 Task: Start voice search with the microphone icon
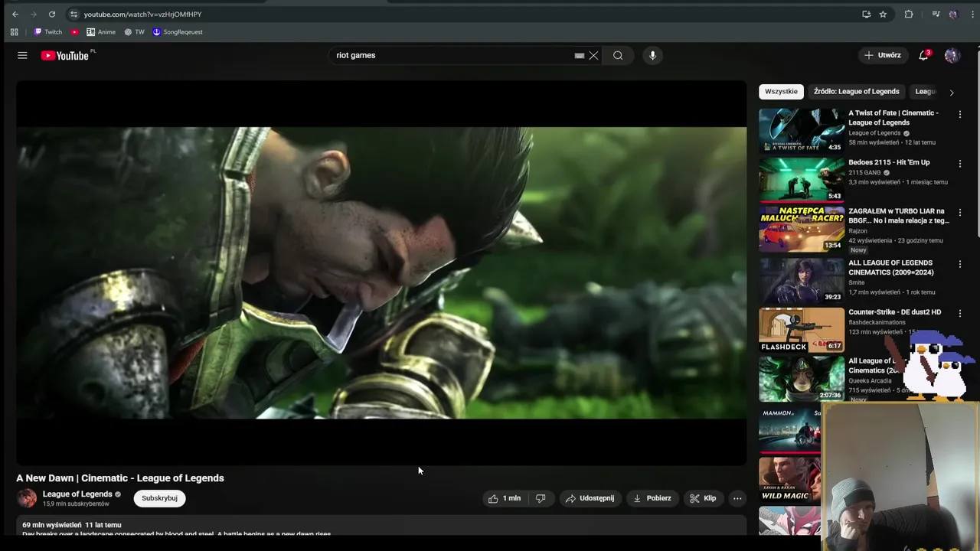click(x=652, y=55)
